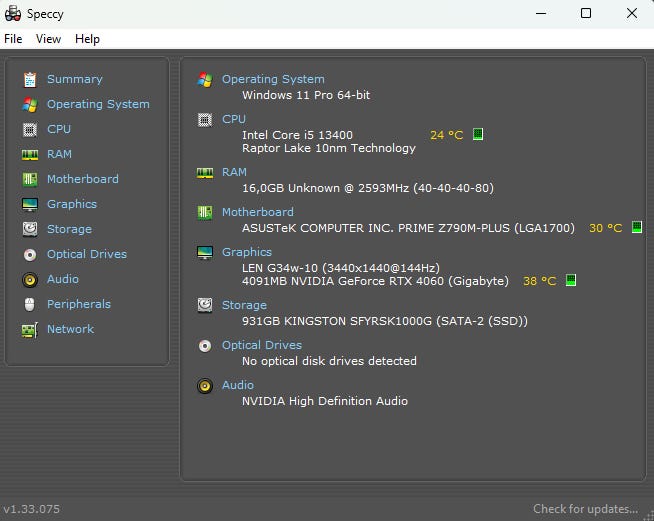
Task: Click CPU heading link in summary
Action: [234, 119]
